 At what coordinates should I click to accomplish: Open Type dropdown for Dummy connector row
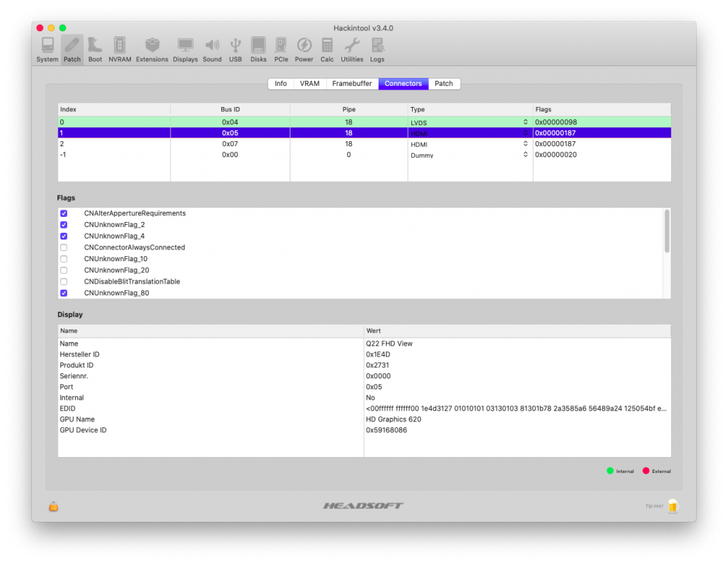[525, 155]
